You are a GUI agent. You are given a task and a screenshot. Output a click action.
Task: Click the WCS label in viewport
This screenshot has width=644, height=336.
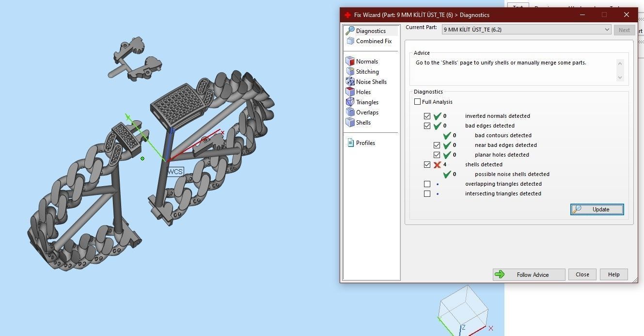point(175,172)
